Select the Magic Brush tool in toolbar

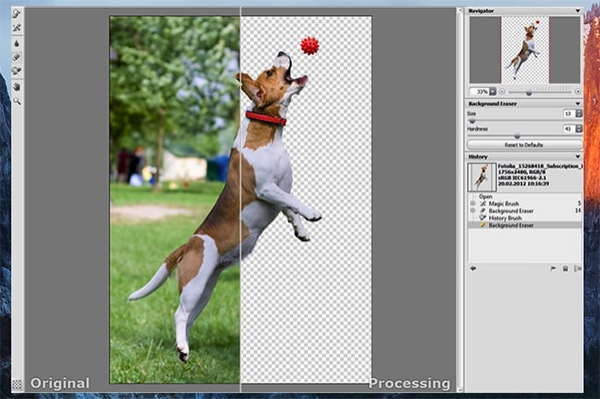tap(16, 28)
